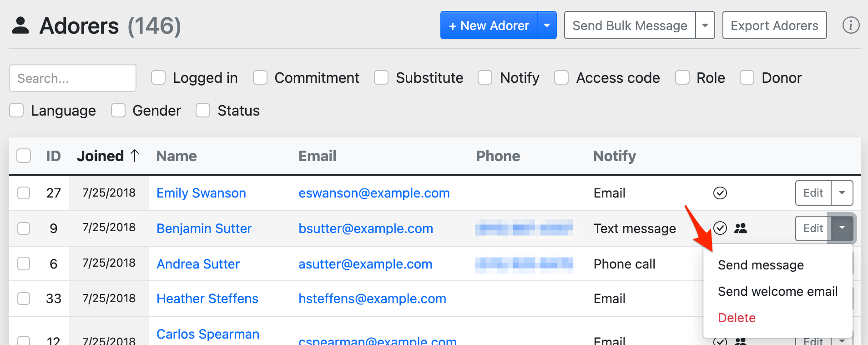The width and height of the screenshot is (868, 345).
Task: Tick the select-all checkbox in the table header
Action: click(24, 156)
